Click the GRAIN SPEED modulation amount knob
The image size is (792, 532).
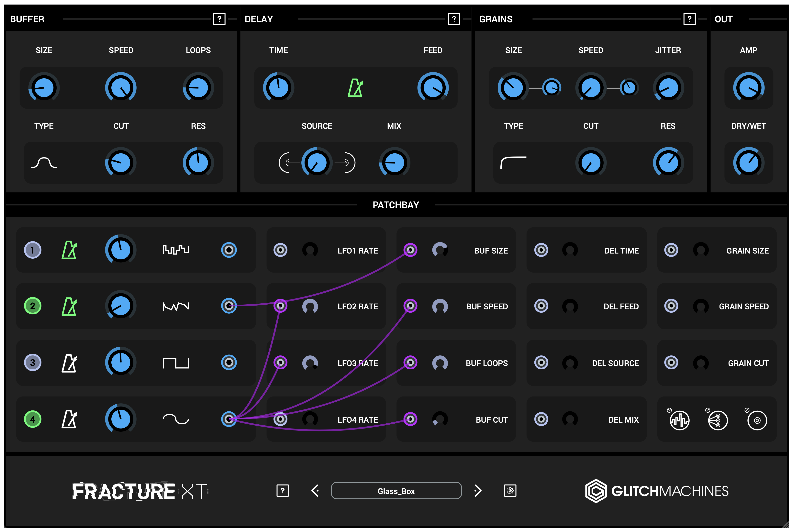coord(700,306)
